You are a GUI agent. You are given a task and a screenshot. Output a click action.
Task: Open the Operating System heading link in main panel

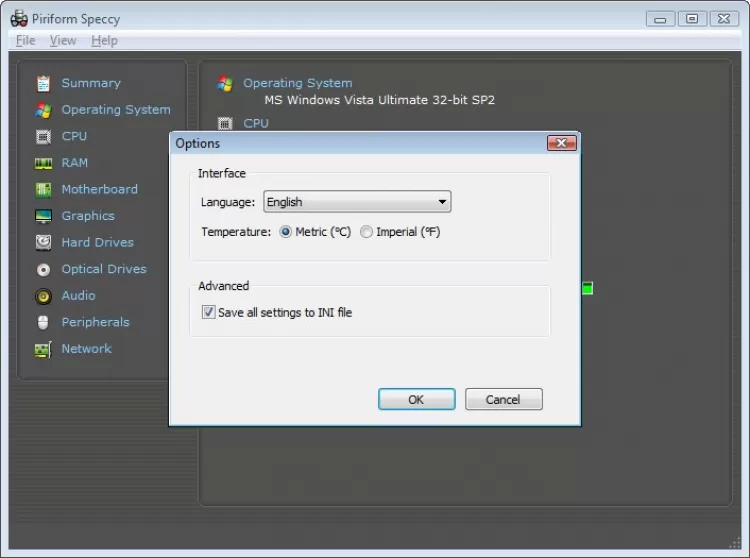[x=298, y=83]
